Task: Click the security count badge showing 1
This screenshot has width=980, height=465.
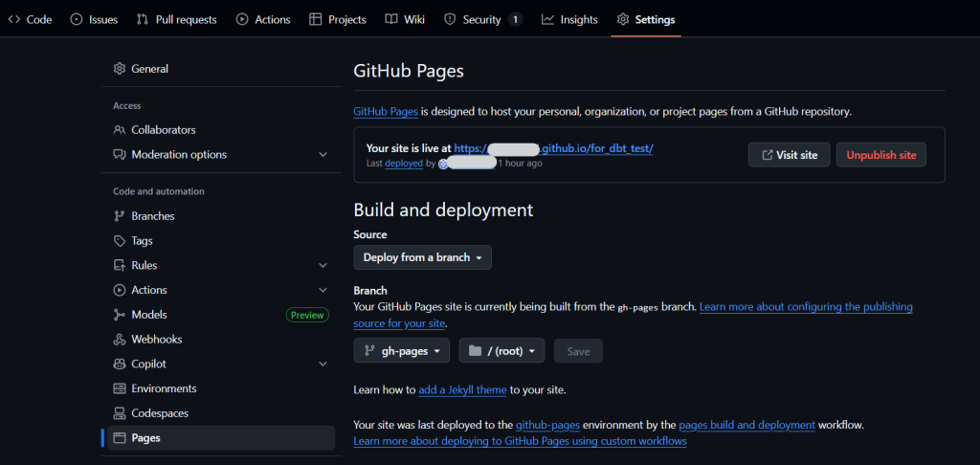Action: click(515, 19)
